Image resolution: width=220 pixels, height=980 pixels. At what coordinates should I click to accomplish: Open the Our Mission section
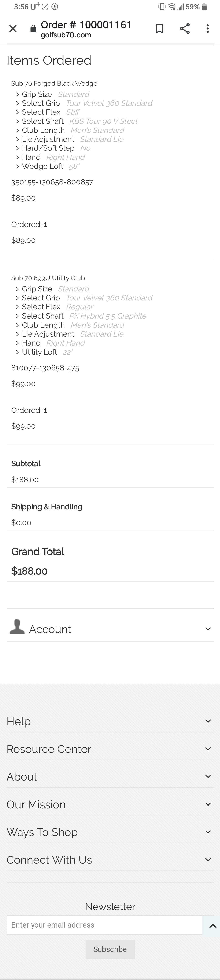click(x=208, y=804)
